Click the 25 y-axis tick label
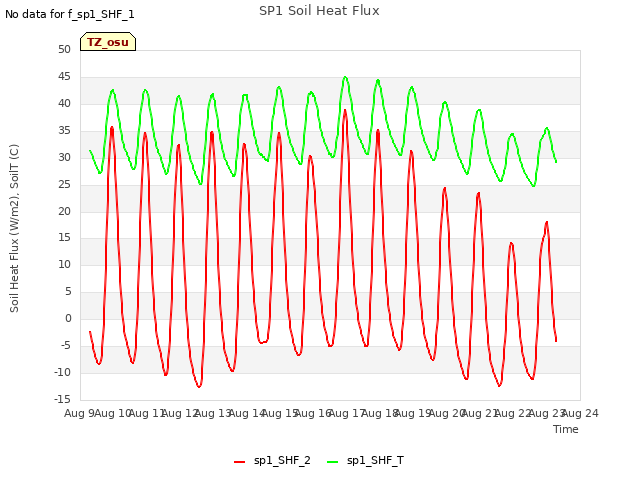The width and height of the screenshot is (640, 480). [64, 184]
